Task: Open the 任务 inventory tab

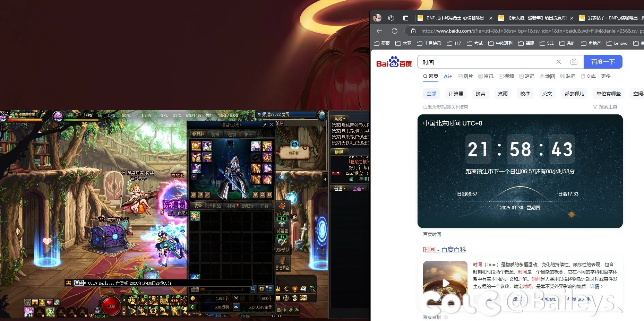Action: [264, 206]
